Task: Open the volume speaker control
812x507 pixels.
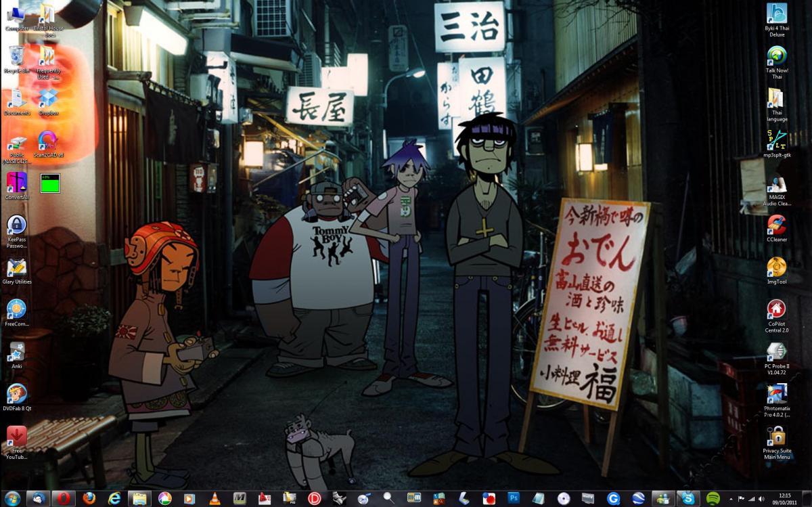Action: coord(762,499)
